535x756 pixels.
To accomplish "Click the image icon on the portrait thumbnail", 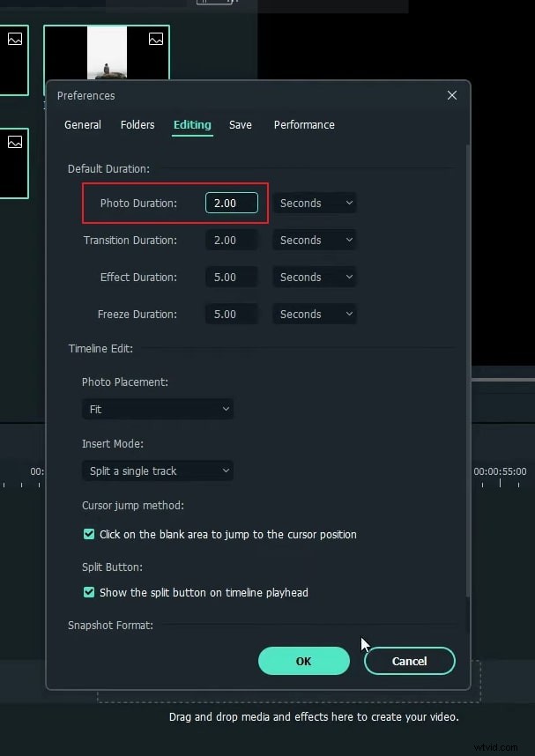I will 155,40.
